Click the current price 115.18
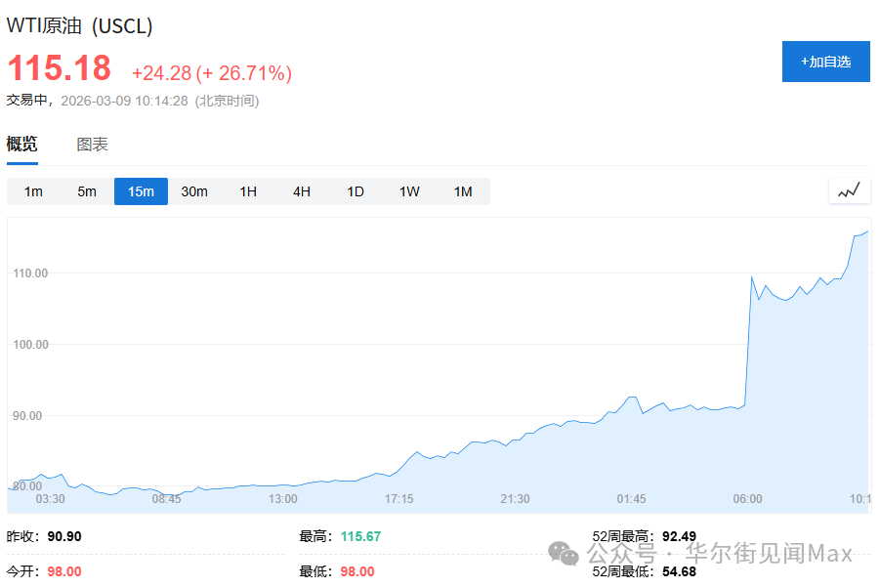This screenshot has height=588, width=880. (59, 69)
